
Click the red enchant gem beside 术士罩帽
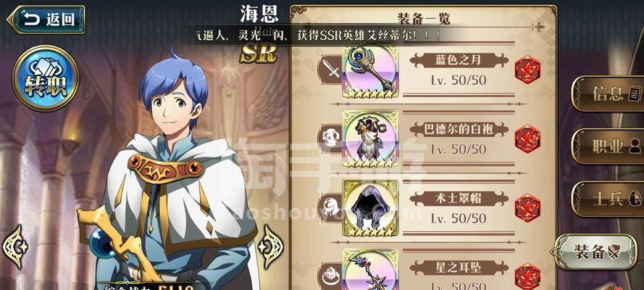[528, 208]
